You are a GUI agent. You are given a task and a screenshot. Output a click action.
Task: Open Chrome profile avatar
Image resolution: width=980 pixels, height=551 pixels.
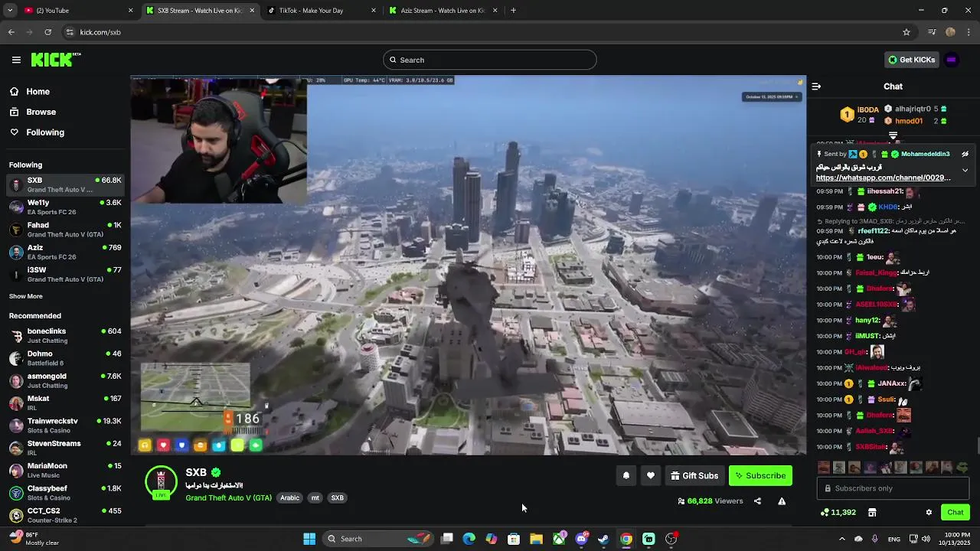950,32
